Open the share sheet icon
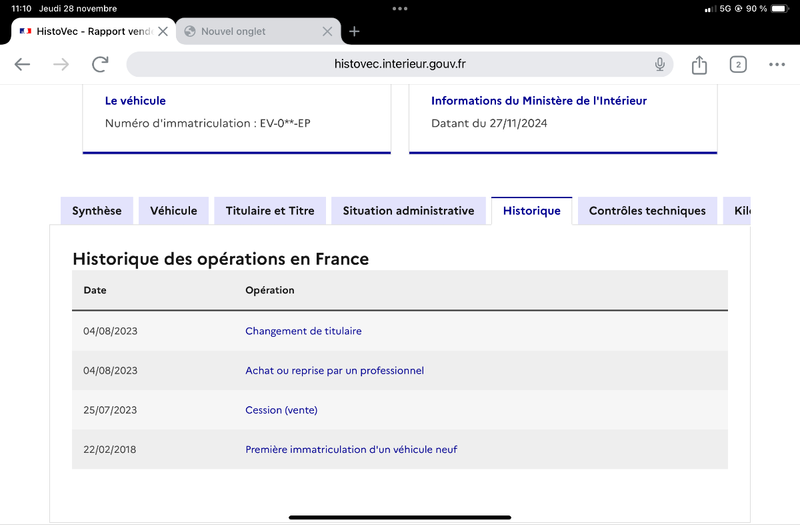This screenshot has height=525, width=800. coord(699,64)
